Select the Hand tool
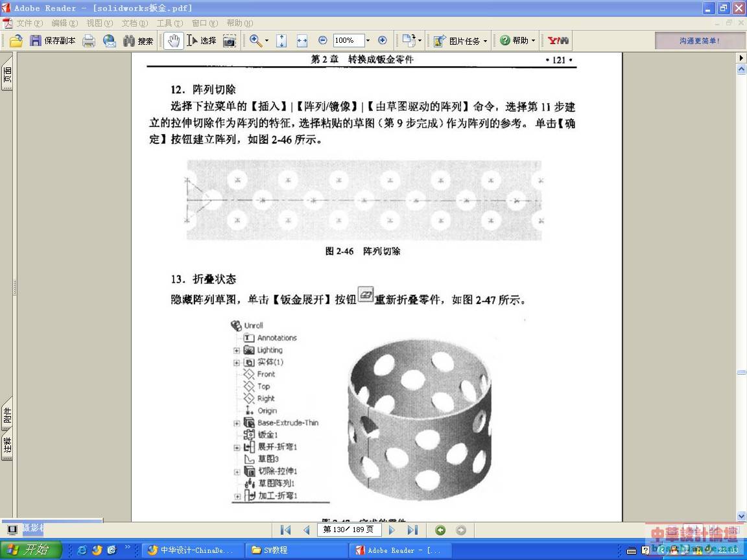The image size is (747, 560). pyautogui.click(x=173, y=41)
